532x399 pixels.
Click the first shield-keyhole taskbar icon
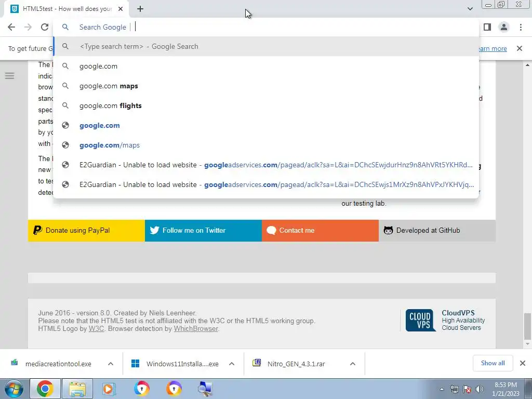(x=141, y=389)
